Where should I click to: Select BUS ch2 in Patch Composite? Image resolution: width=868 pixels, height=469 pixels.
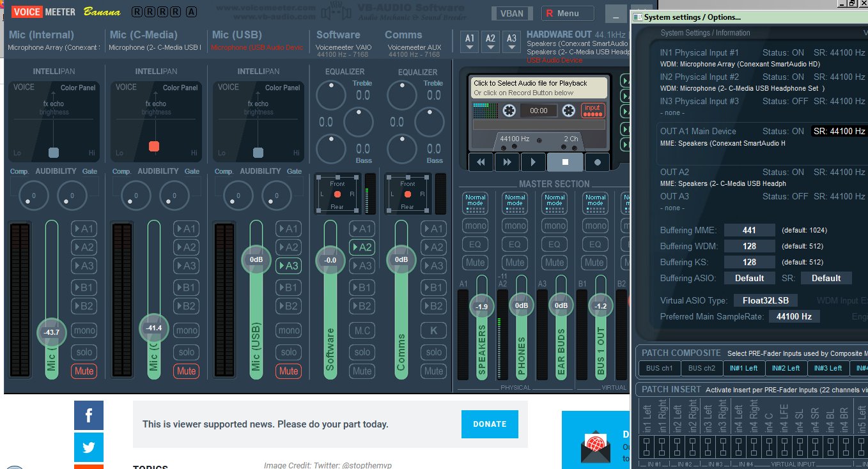(701, 368)
